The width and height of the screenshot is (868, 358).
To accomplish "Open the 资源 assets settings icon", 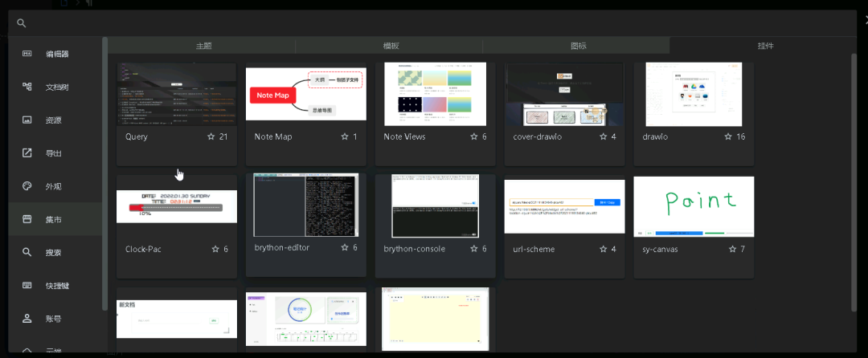I will pos(27,120).
